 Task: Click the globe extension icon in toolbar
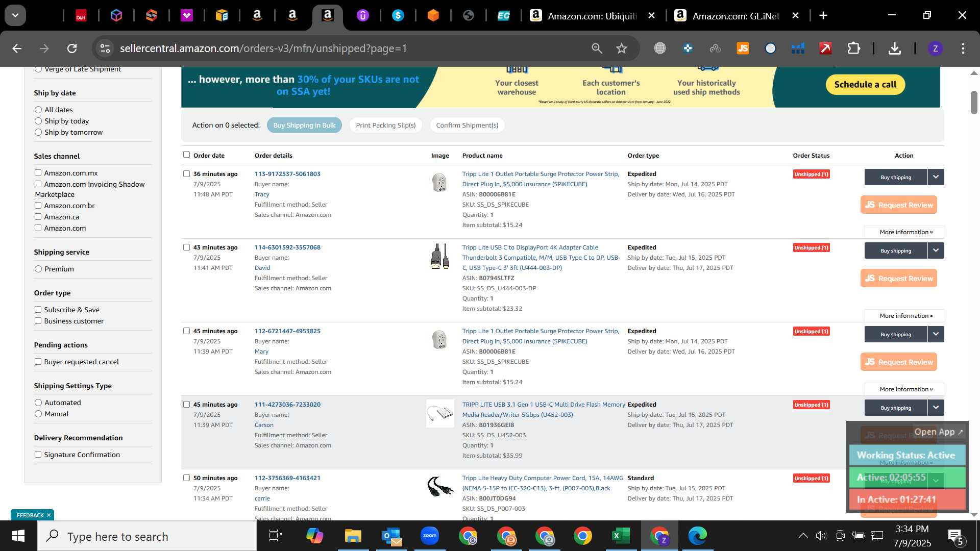[x=660, y=48]
